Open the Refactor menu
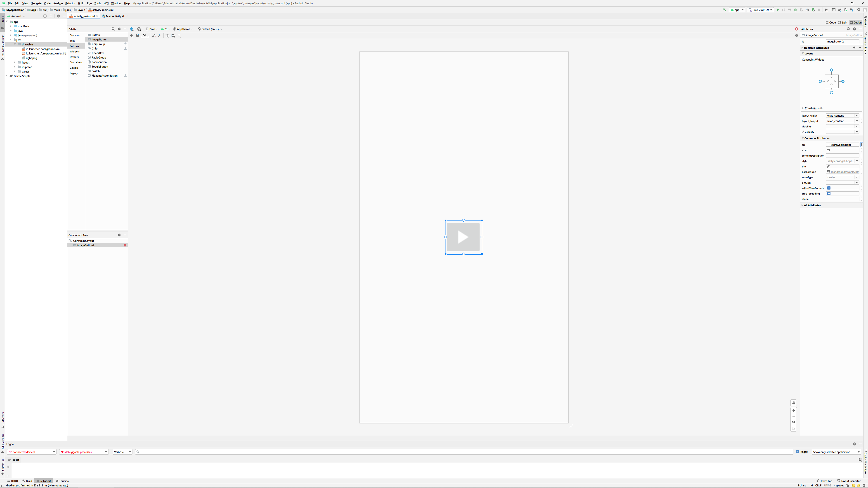 pos(70,3)
